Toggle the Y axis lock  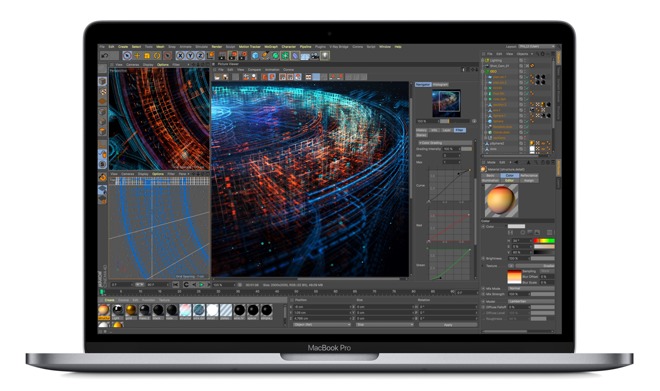click(x=190, y=56)
